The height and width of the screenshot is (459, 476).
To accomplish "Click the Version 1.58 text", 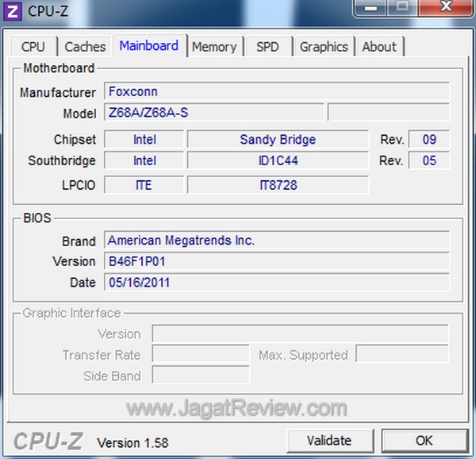I will [132, 442].
